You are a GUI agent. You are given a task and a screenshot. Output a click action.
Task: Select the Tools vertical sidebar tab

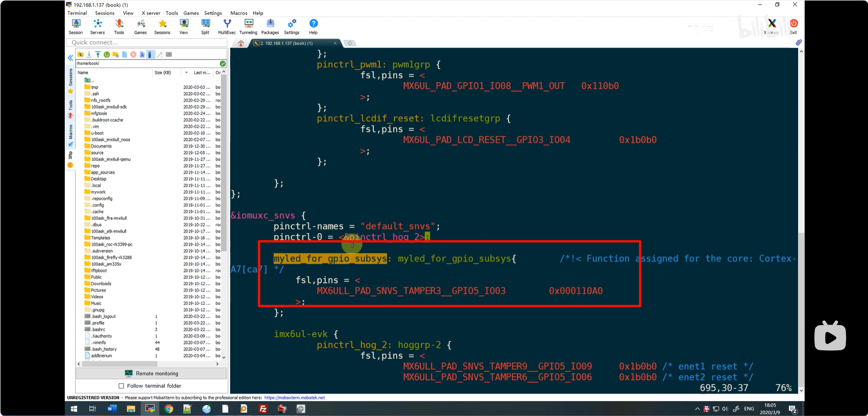click(70, 109)
